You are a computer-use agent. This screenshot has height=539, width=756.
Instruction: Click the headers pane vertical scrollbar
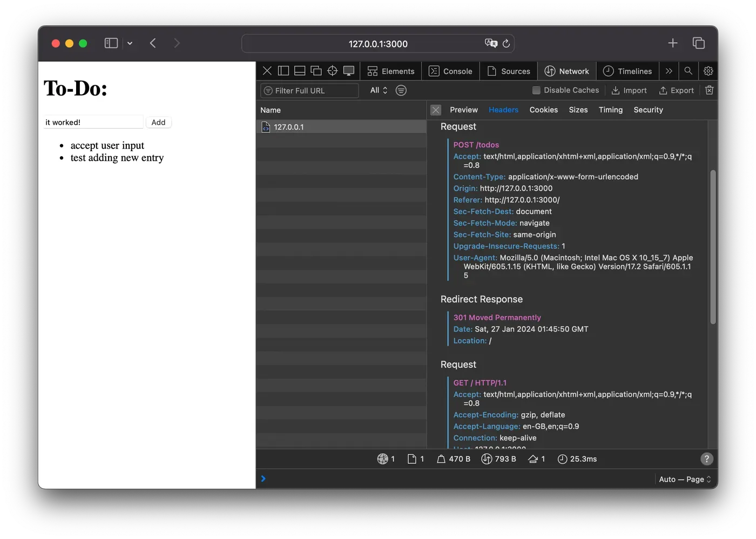pyautogui.click(x=713, y=247)
